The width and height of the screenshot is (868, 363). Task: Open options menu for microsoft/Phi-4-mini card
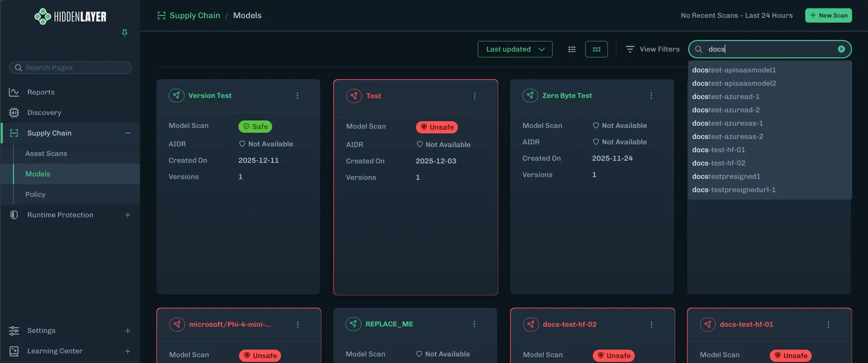tap(298, 325)
